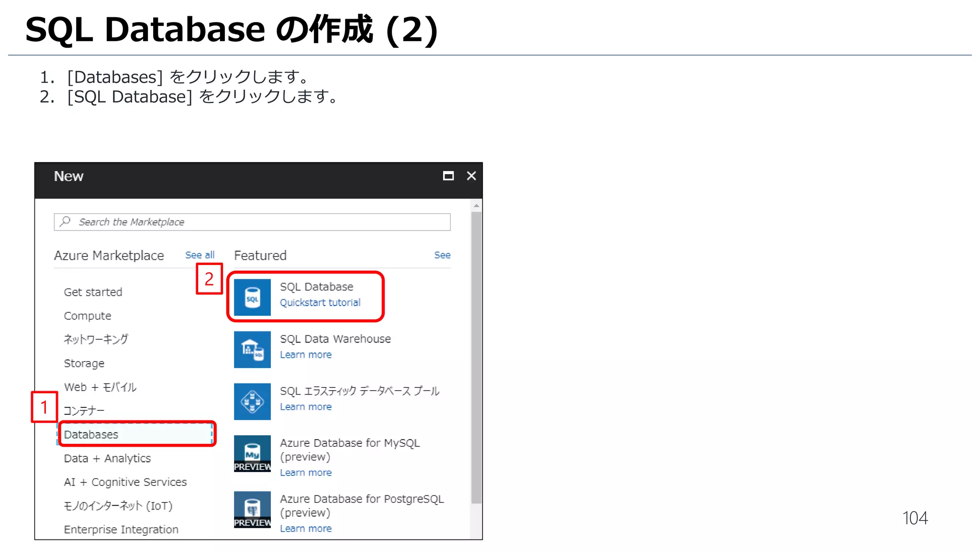Click the Search the Marketplace field

pos(252,222)
